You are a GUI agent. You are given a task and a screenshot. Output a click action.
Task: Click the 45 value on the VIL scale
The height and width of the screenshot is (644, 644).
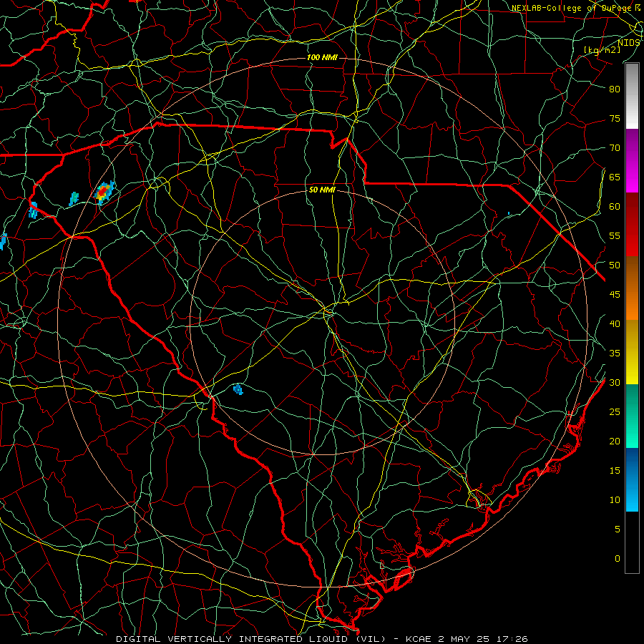pyautogui.click(x=615, y=295)
